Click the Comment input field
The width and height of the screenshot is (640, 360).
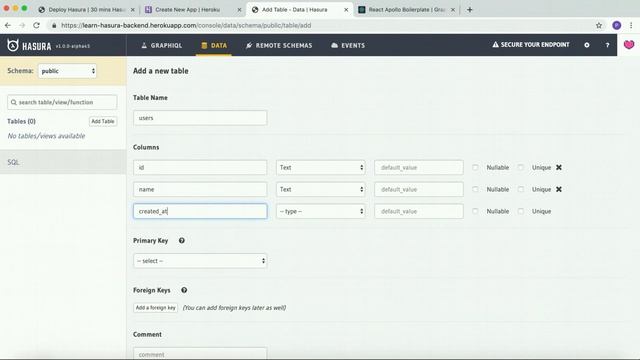pos(200,353)
